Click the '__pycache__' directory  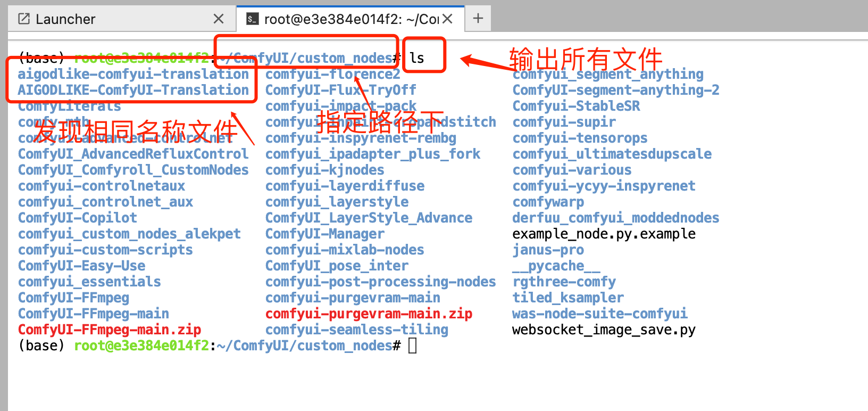pyautogui.click(x=556, y=266)
